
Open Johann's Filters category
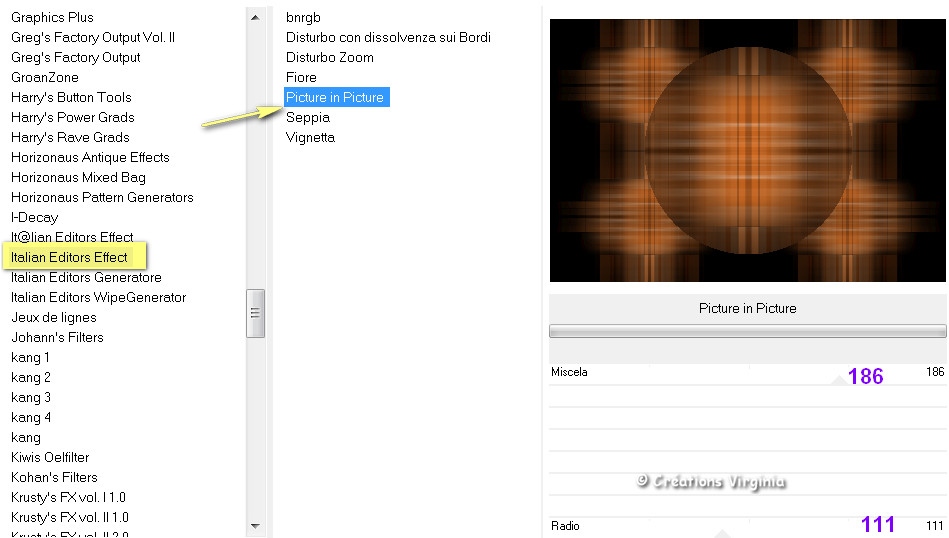[57, 337]
